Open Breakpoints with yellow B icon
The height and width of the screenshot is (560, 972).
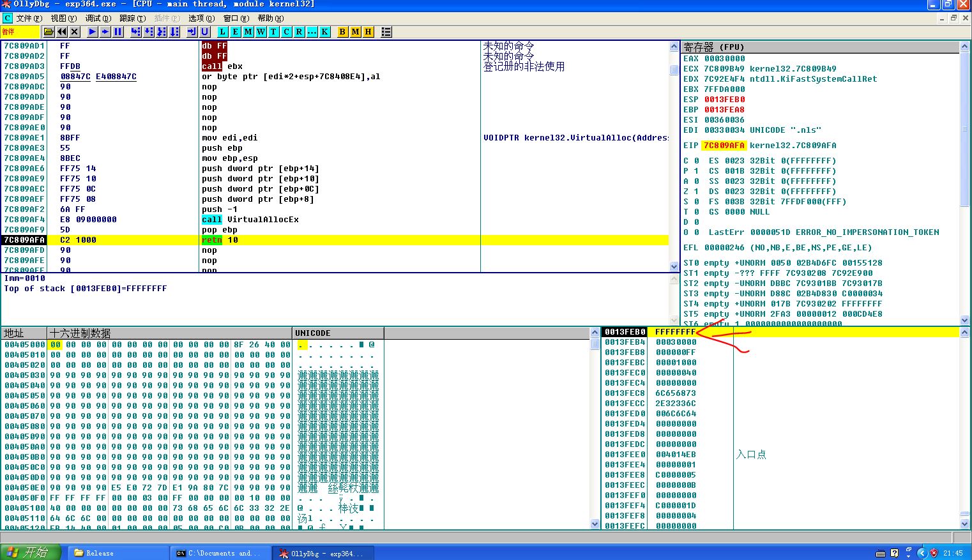click(343, 31)
